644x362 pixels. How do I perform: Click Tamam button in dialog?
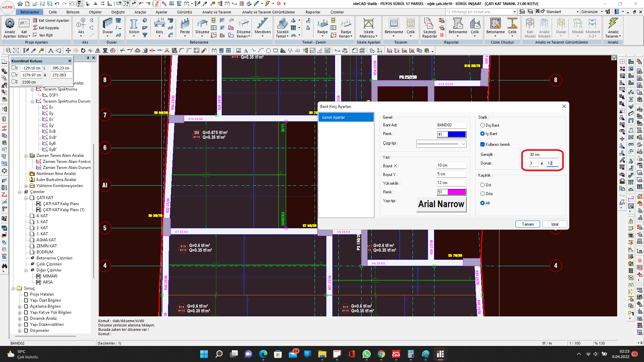pos(528,224)
